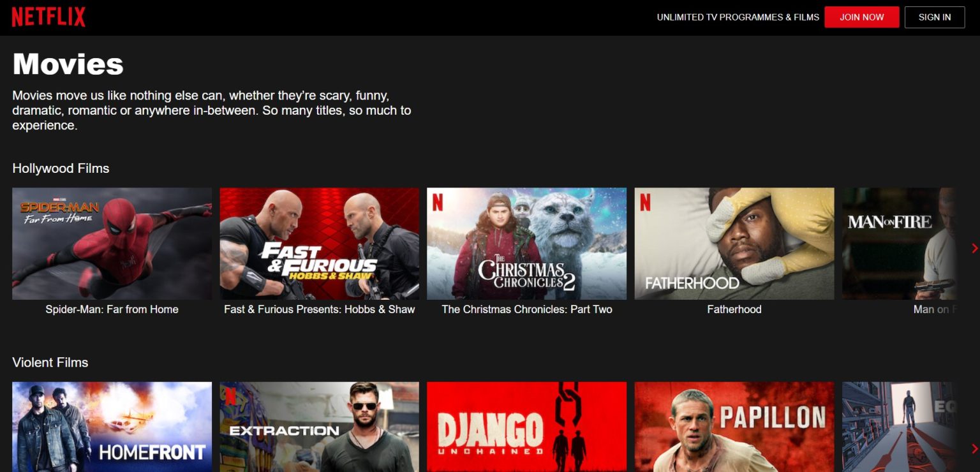Click the UNLIMITED TV PROGRAMMES & FILMS text
The width and height of the screenshot is (980, 472).
[x=738, y=17]
